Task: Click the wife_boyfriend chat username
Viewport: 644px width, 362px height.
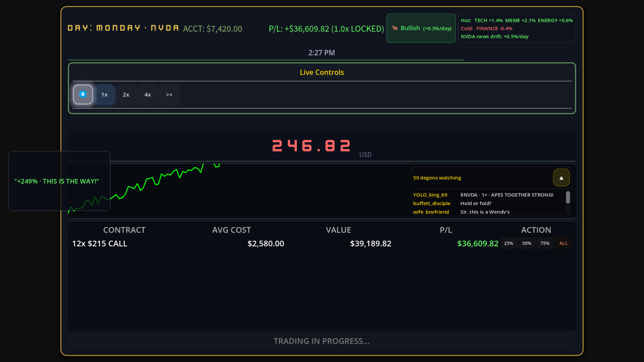Action: click(431, 212)
